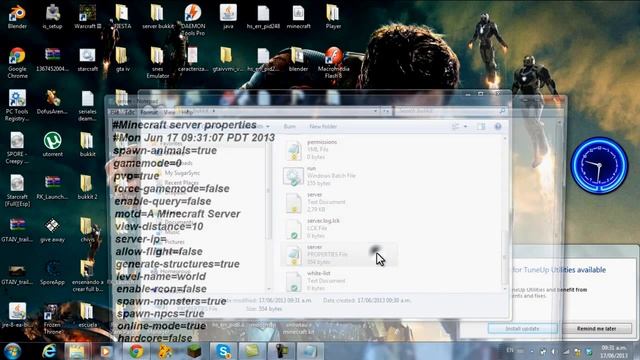Open Notepad's Format menu
This screenshot has width=640, height=360.
point(149,112)
